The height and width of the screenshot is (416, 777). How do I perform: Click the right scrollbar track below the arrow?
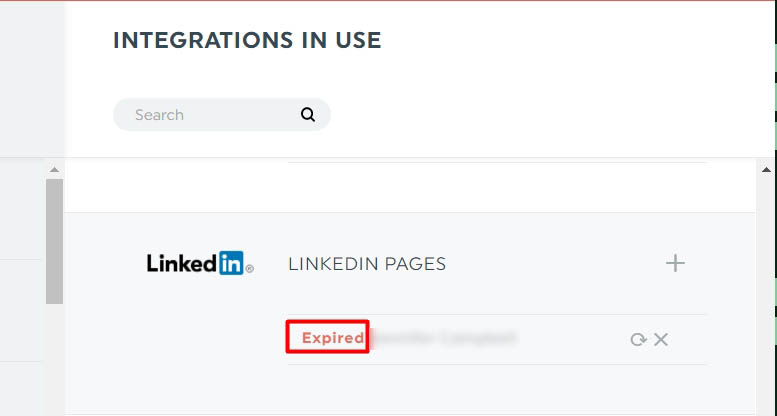[766, 295]
